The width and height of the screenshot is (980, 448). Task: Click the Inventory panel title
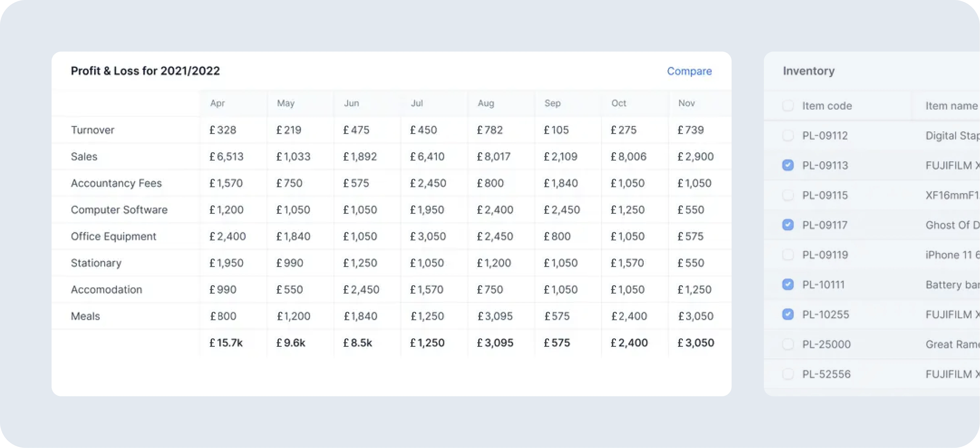coord(808,71)
